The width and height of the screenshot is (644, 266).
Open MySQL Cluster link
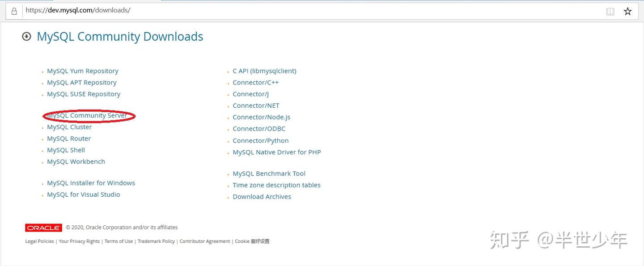(69, 127)
